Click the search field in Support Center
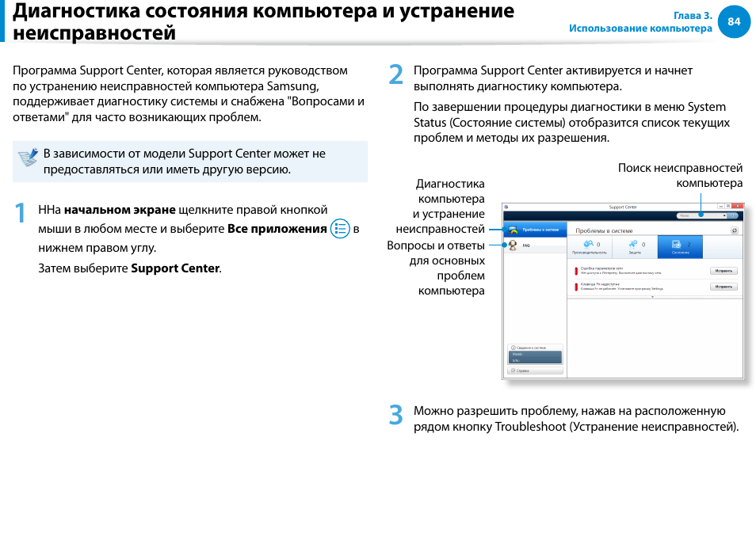The width and height of the screenshot is (756, 536). 700,215
